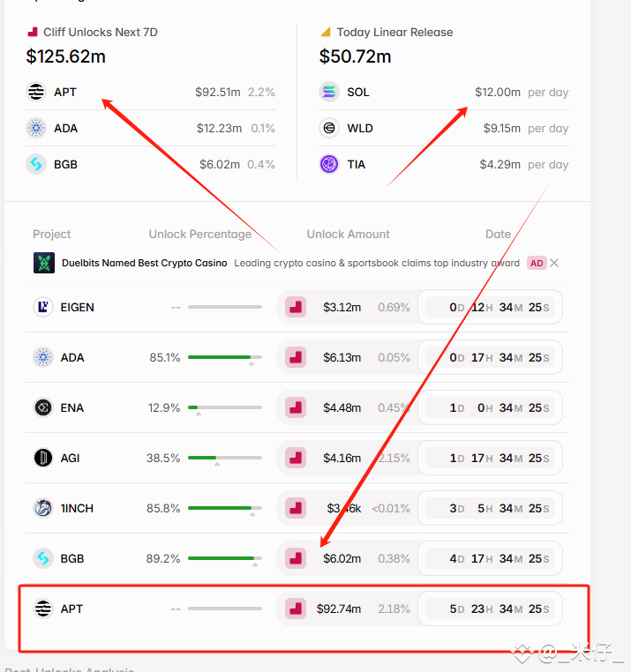Click the AD badge on Duelbits banner
631x672 pixels.
(x=537, y=263)
